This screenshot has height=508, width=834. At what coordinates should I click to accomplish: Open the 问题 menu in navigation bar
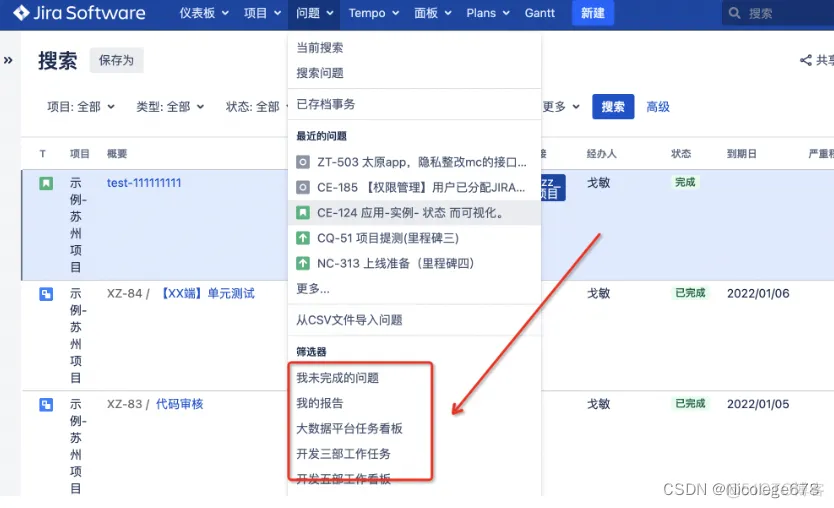click(x=314, y=13)
